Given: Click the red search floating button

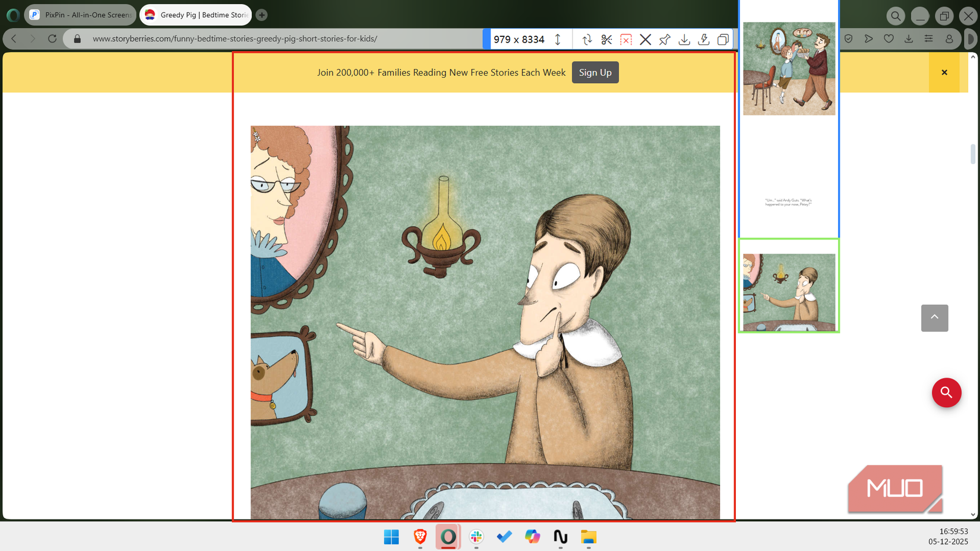Looking at the screenshot, I should 946,393.
